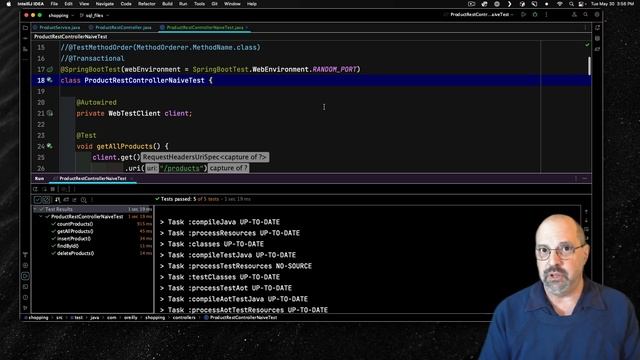Open the Run tool window icon in left sidebar
Viewport: 640px width, 360px height.
(x=25, y=276)
